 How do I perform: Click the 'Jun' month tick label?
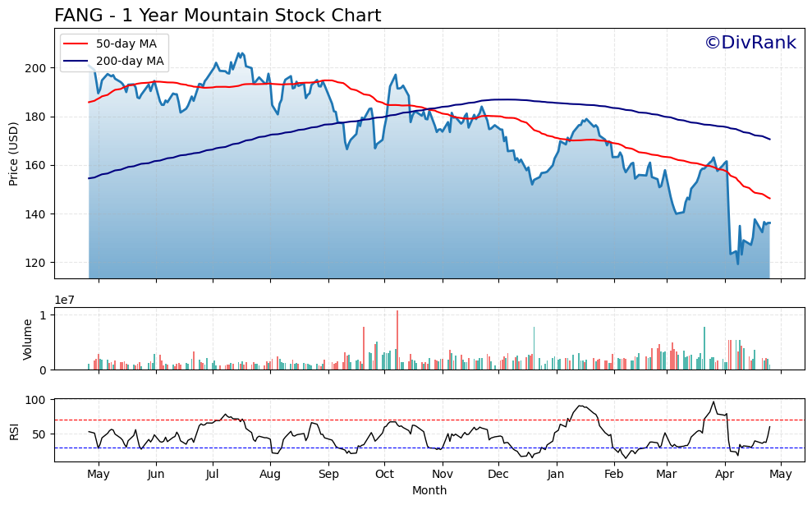[156, 474]
